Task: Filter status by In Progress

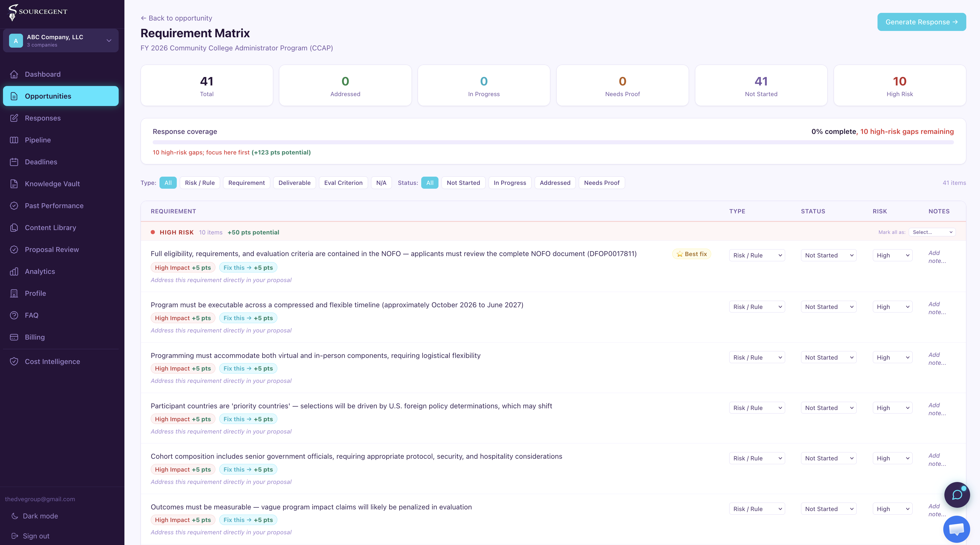Action: tap(510, 183)
